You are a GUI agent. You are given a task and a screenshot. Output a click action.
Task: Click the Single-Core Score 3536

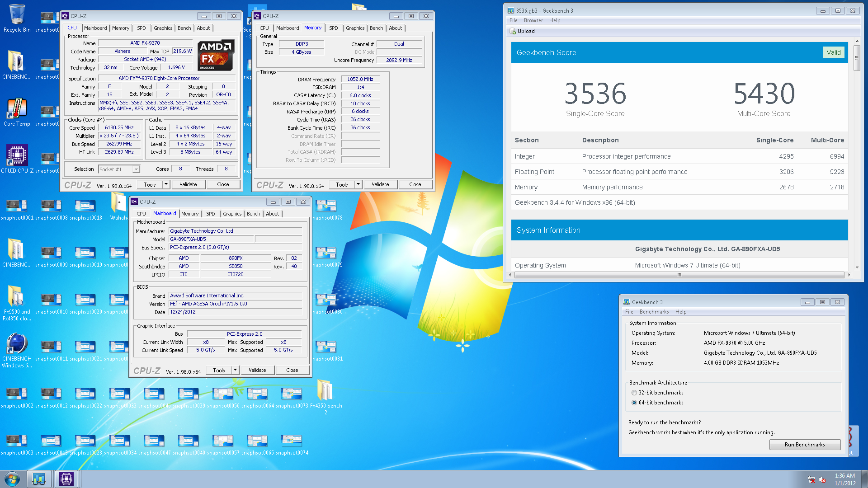click(595, 94)
